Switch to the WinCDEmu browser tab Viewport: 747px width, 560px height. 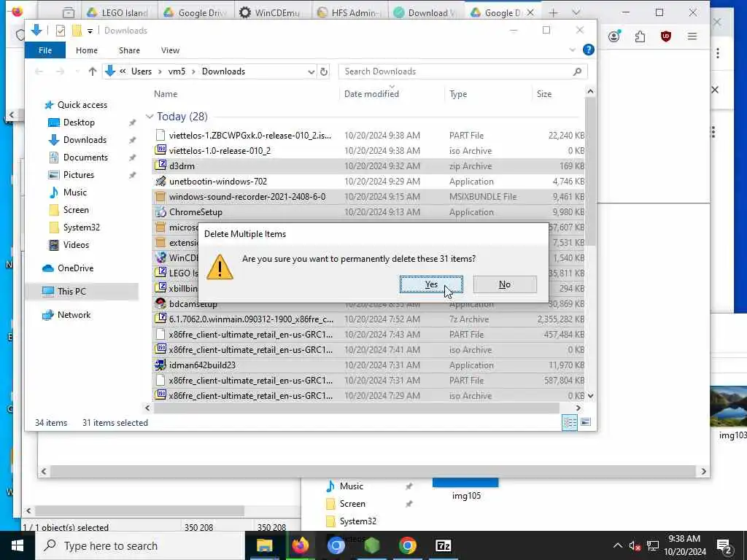click(271, 13)
